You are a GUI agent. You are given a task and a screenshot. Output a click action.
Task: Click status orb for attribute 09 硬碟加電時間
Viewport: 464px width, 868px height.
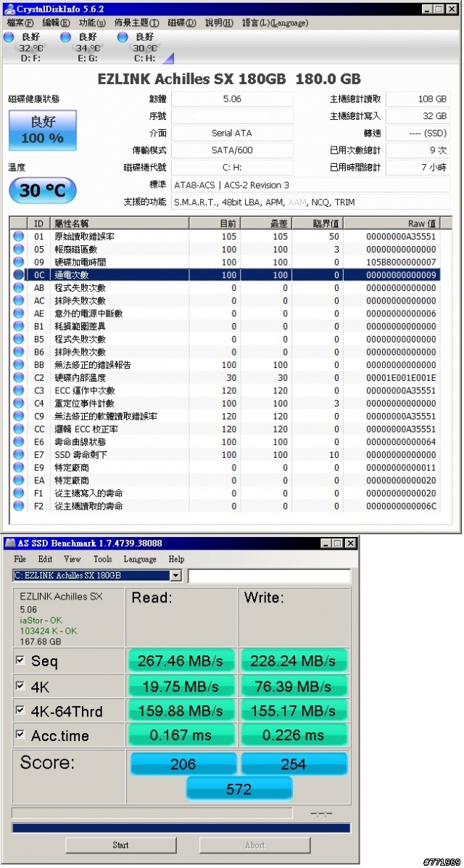[19, 262]
